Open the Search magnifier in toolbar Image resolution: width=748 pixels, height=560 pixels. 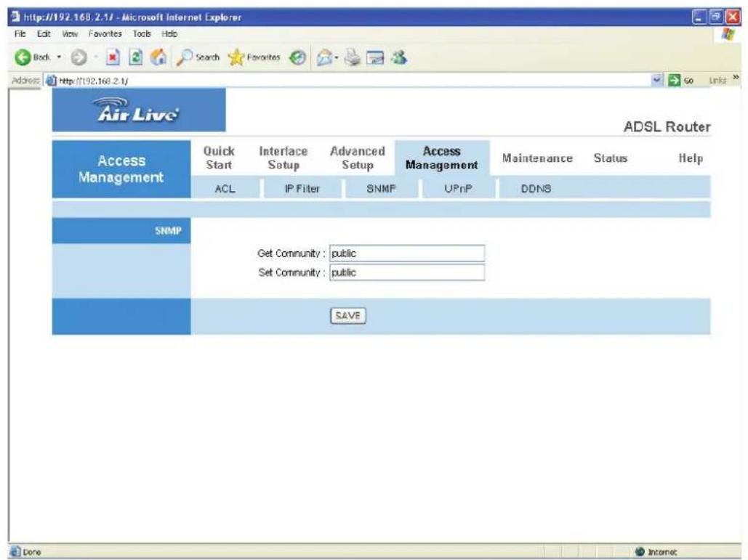pyautogui.click(x=198, y=57)
